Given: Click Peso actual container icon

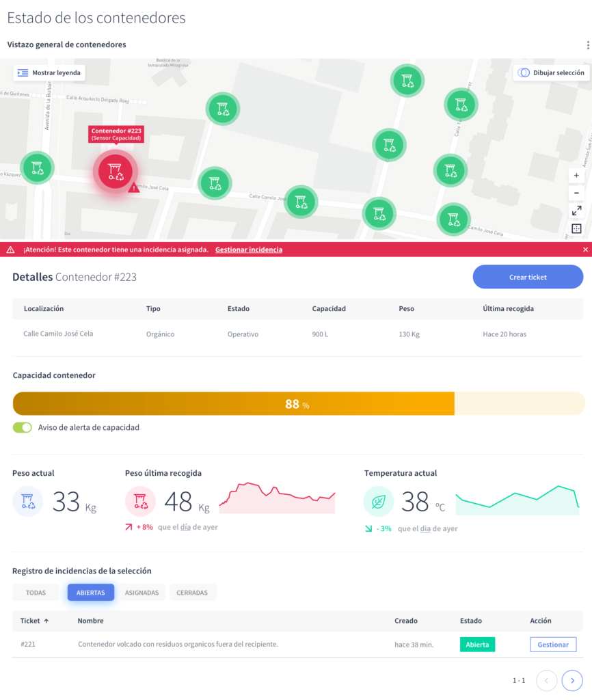Looking at the screenshot, I should coord(27,501).
